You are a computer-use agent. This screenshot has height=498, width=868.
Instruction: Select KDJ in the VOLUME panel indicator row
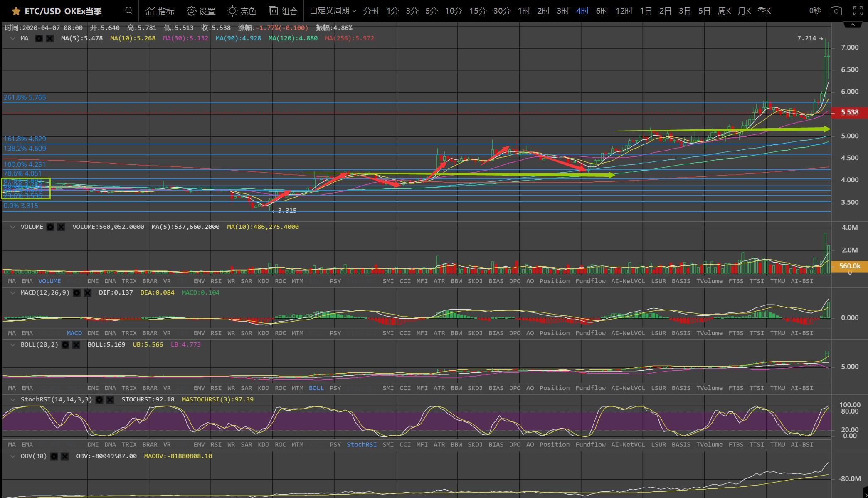(x=263, y=281)
